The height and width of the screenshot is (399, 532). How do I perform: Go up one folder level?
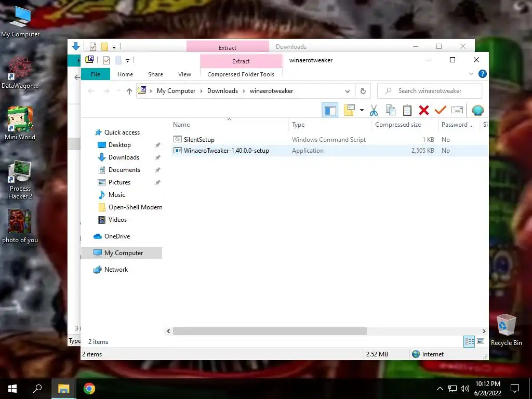[129, 91]
